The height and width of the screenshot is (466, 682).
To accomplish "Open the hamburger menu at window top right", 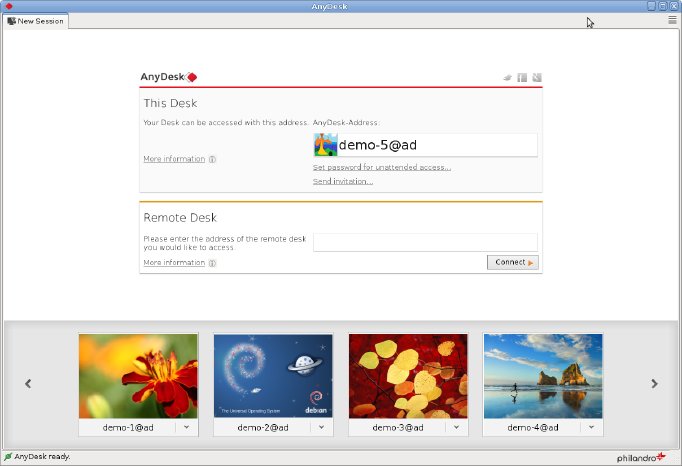I will click(672, 20).
